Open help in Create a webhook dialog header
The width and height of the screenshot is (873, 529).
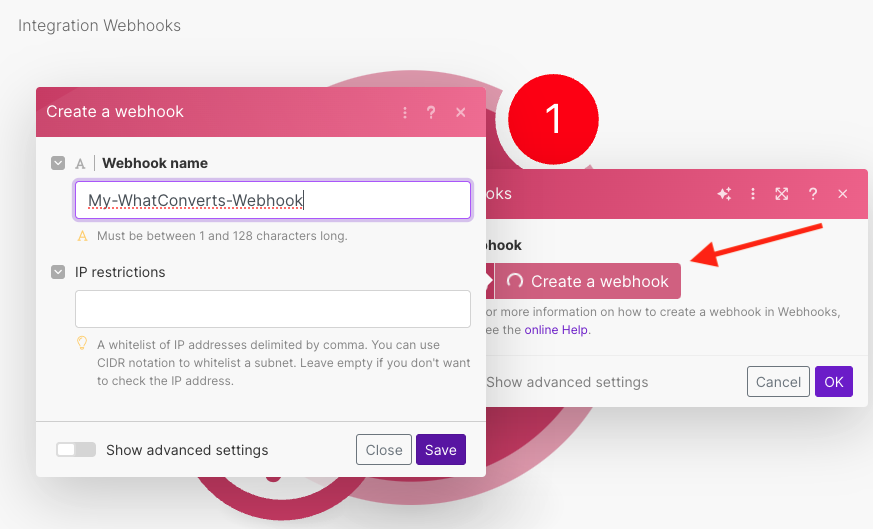pyautogui.click(x=431, y=112)
